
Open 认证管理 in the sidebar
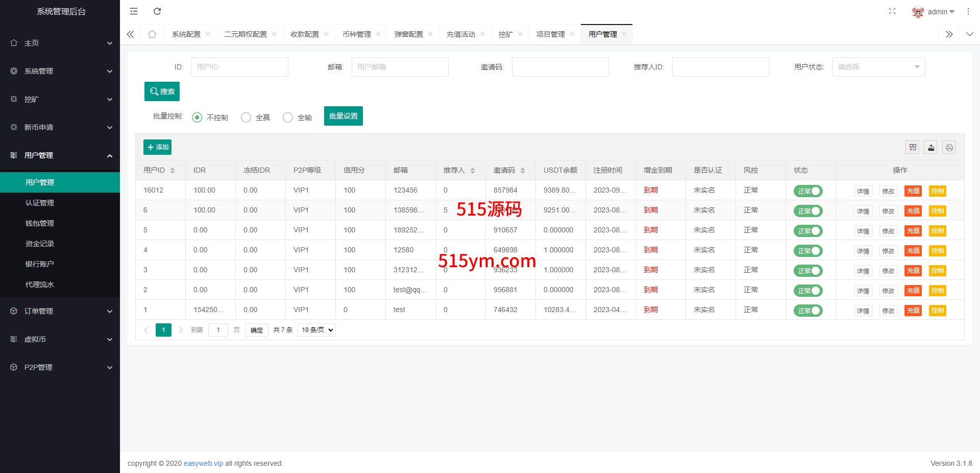[40, 203]
